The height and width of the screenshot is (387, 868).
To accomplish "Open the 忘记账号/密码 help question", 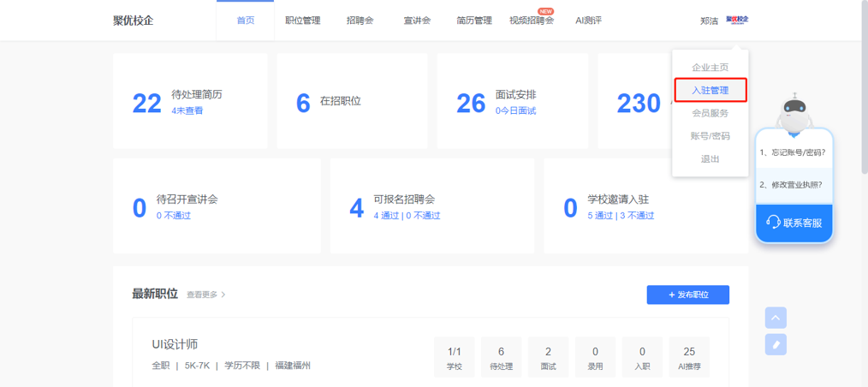I will pyautogui.click(x=793, y=152).
